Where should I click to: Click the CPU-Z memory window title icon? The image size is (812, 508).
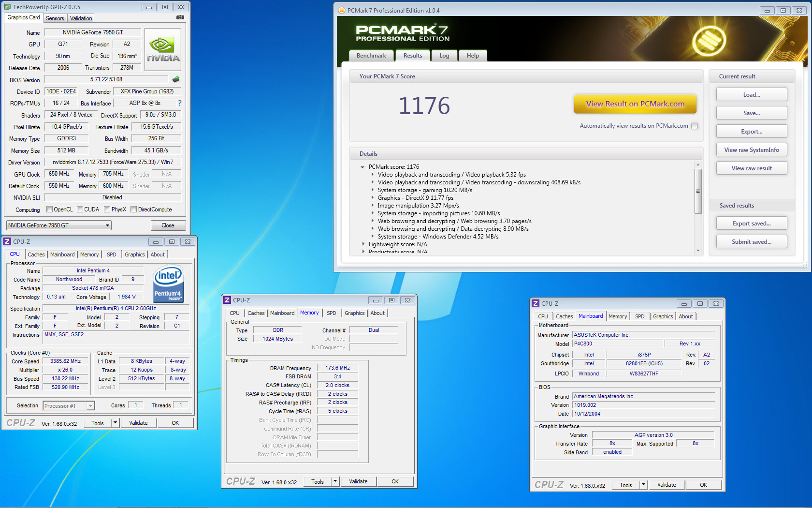point(227,300)
